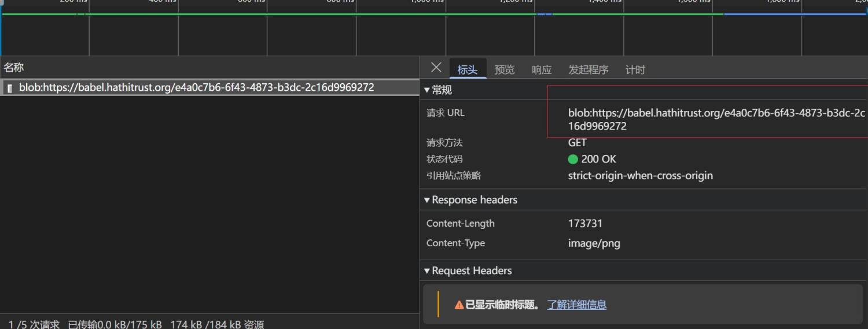Click the green 200 OK status dot
This screenshot has width=868, height=329.
[573, 159]
